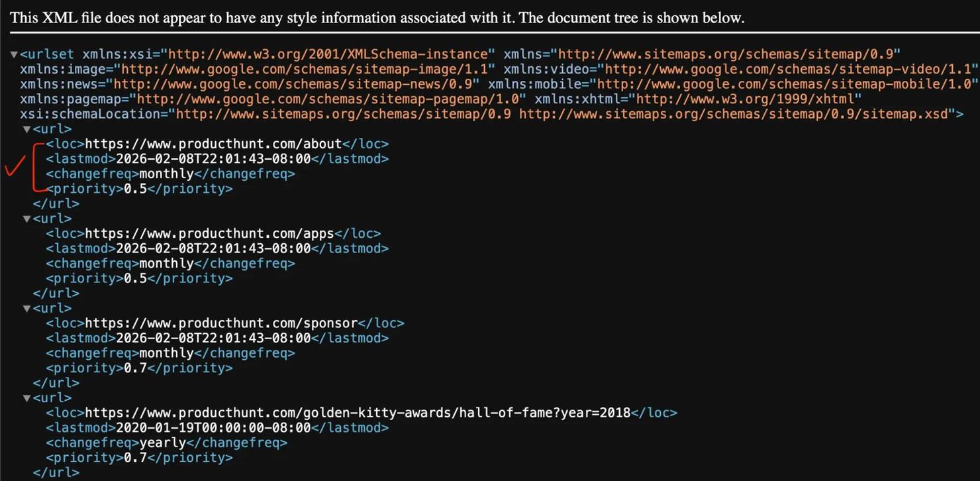Click the producthunt.com/about loc URL text
Screen dimensions: 980x481
click(213, 144)
